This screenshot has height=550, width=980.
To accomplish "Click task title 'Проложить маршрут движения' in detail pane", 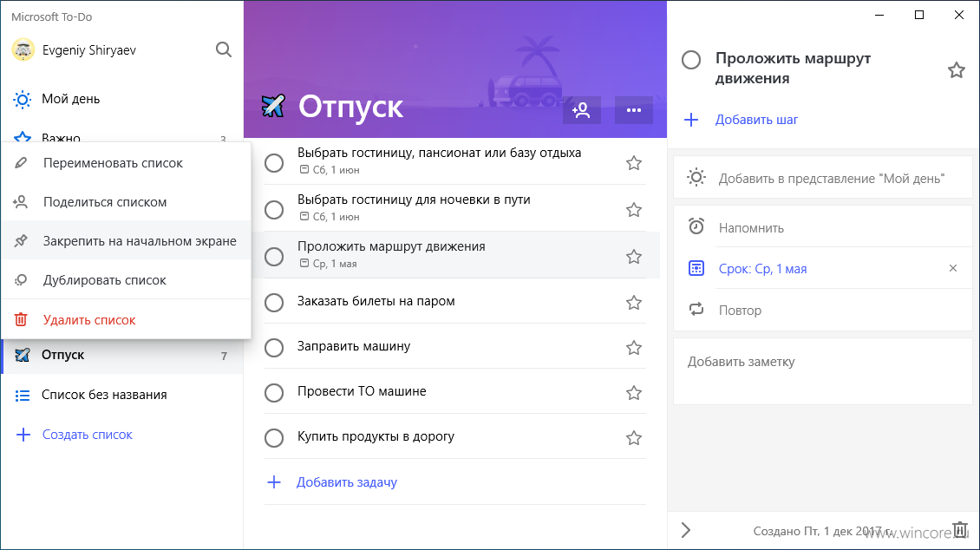I will (794, 69).
